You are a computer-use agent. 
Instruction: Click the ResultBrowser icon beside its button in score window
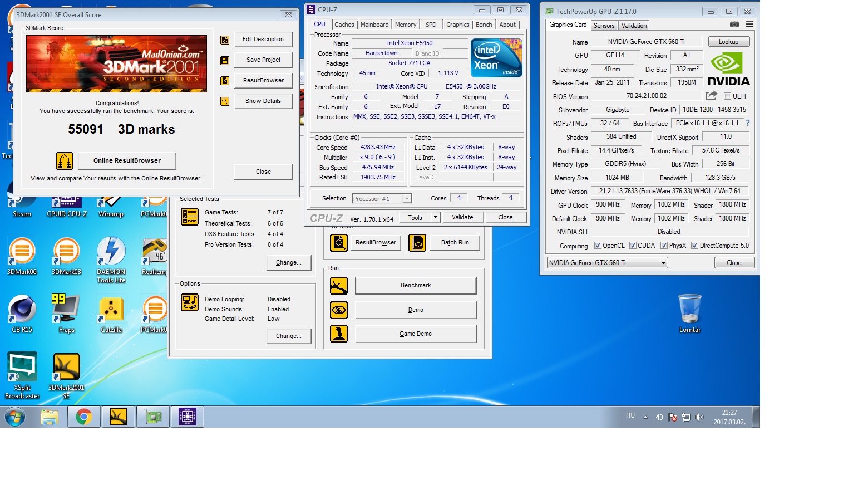coord(225,81)
